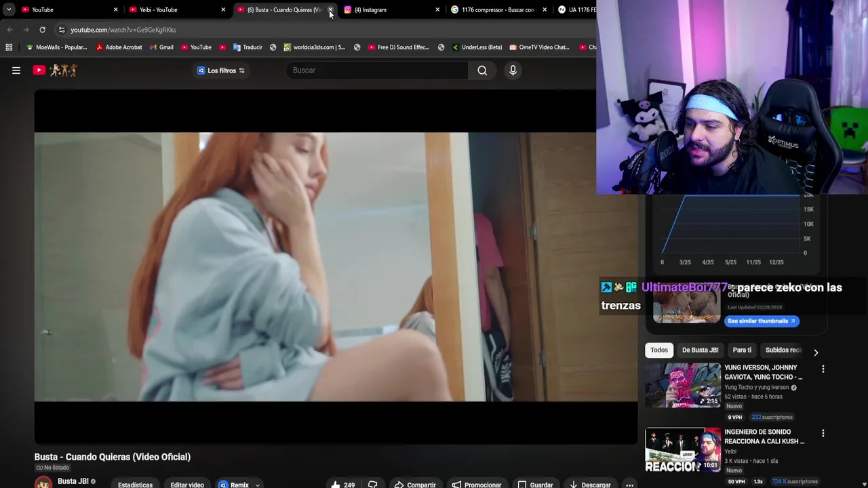The image size is (868, 488).
Task: Click the No listado visibility label
Action: click(x=52, y=468)
